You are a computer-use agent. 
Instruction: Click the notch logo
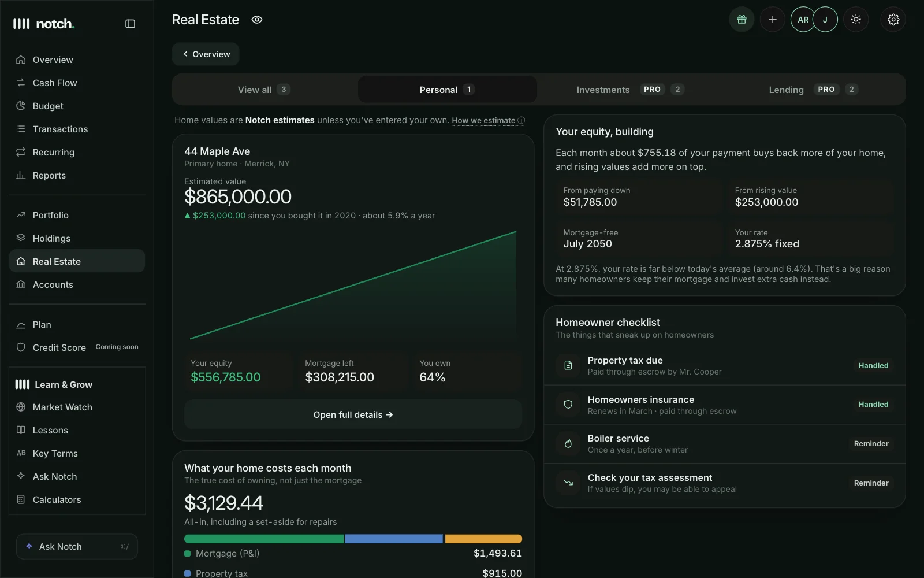[44, 24]
